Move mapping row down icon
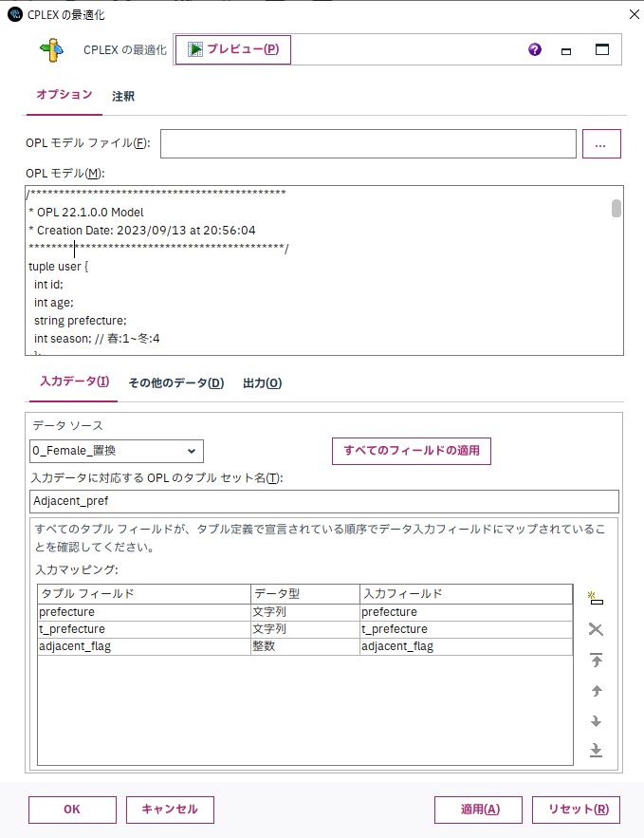 point(597,721)
